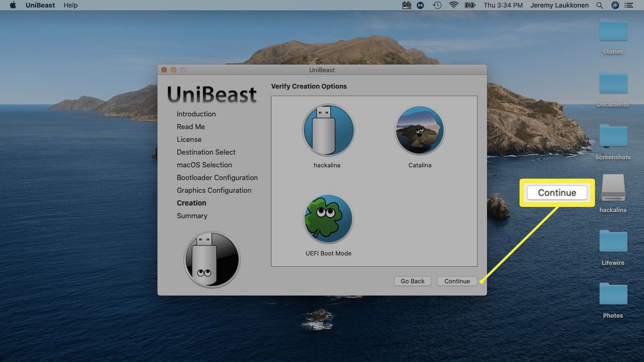644x362 pixels.
Task: Click the Graphics Configuration step
Action: [214, 190]
